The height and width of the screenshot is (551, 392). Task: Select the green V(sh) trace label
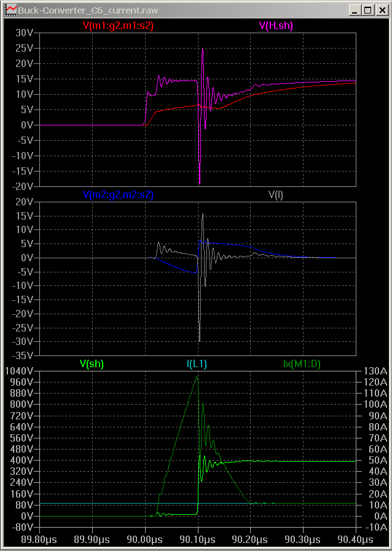click(x=92, y=363)
